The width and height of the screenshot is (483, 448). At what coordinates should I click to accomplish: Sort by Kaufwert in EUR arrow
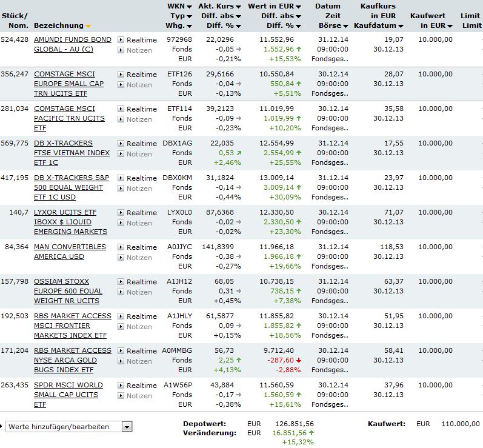450,27
